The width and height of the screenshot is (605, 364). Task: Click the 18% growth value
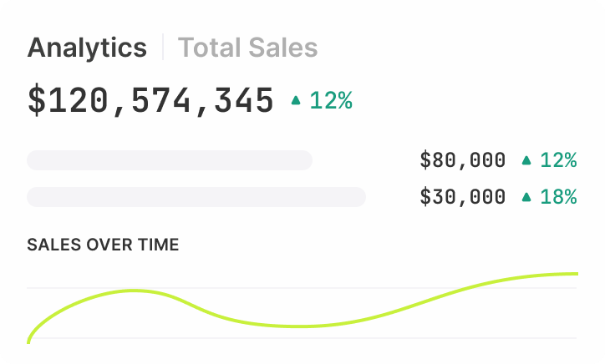[x=558, y=197]
